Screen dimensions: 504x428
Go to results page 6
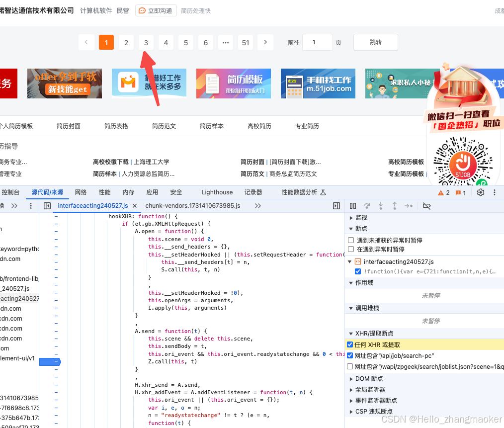point(206,42)
